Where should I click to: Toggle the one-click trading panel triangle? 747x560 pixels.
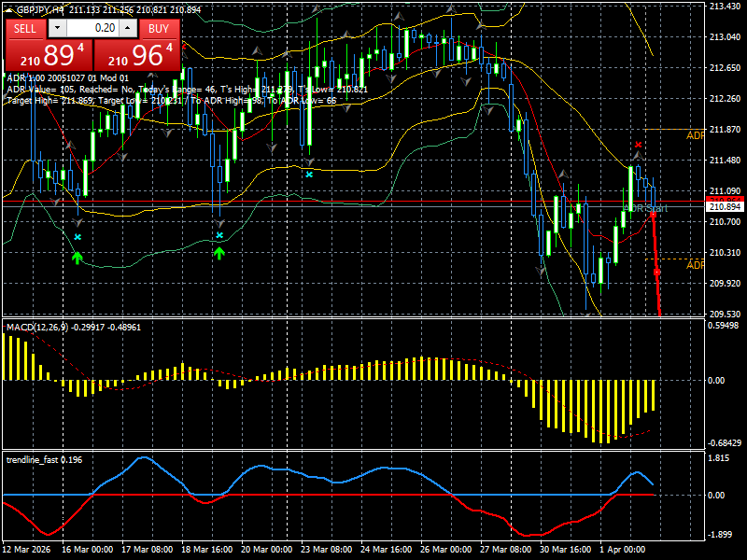pyautogui.click(x=9, y=10)
